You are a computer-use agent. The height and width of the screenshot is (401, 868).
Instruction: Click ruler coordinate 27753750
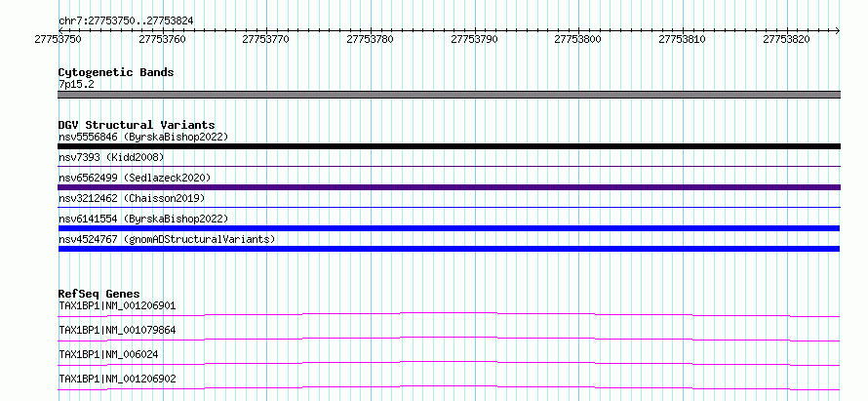[58, 39]
